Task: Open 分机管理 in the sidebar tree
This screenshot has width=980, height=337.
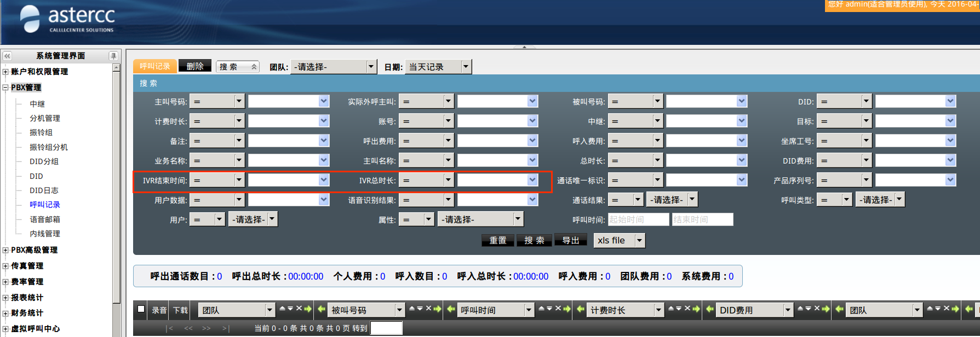Action: pos(45,118)
